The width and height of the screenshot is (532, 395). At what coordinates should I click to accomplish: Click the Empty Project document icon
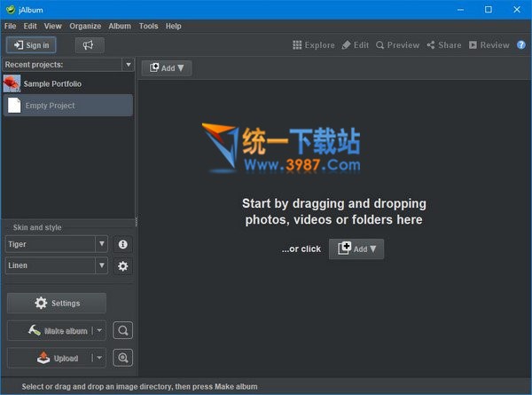tap(14, 106)
